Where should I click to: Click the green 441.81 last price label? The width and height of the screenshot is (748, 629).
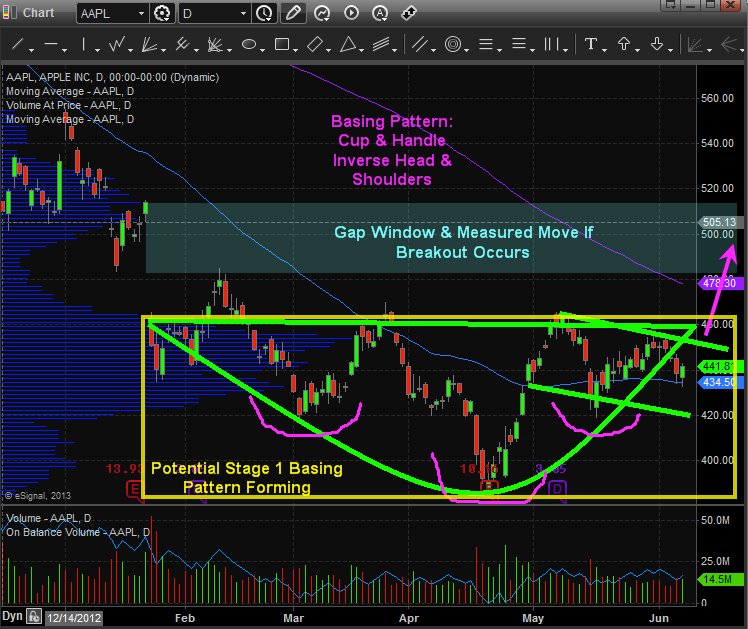720,366
